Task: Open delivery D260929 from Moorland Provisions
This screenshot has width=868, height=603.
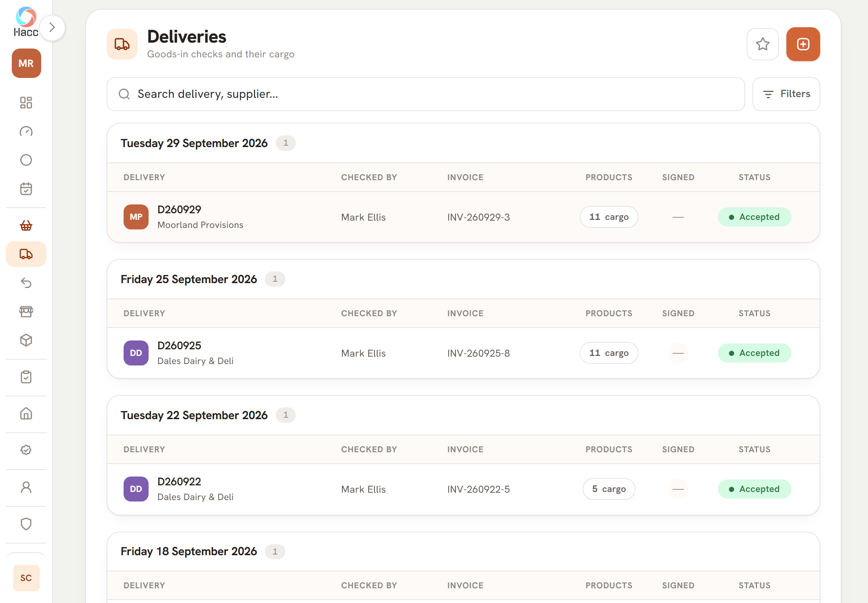Action: click(x=463, y=217)
